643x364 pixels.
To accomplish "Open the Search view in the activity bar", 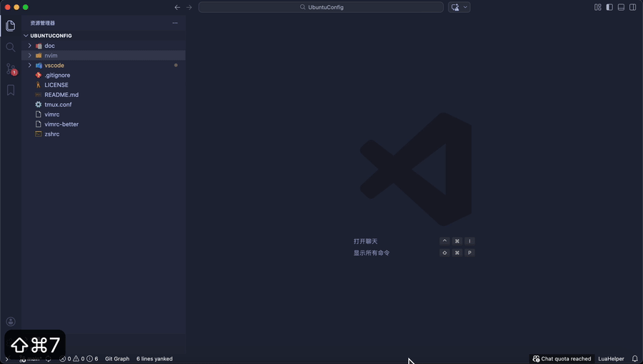I will 11,48.
